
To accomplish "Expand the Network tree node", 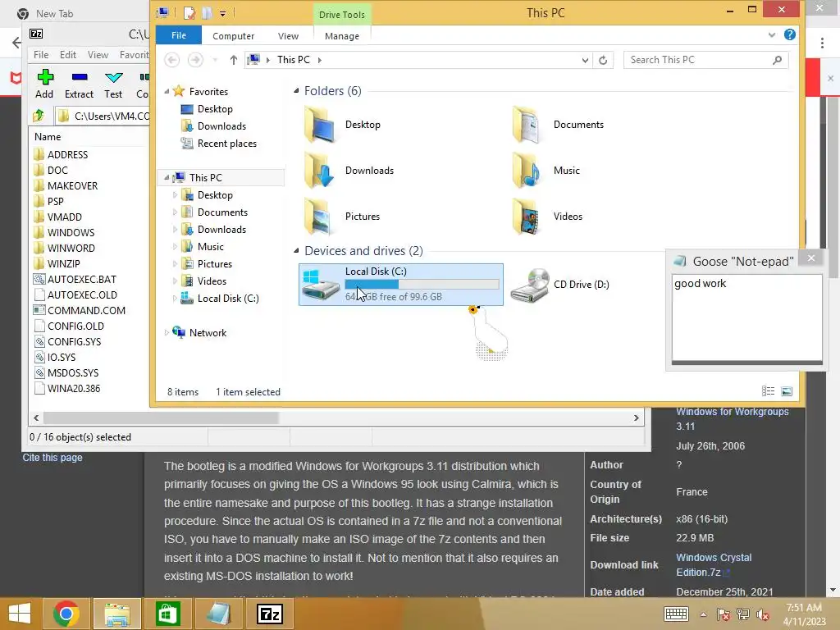I will pos(167,333).
